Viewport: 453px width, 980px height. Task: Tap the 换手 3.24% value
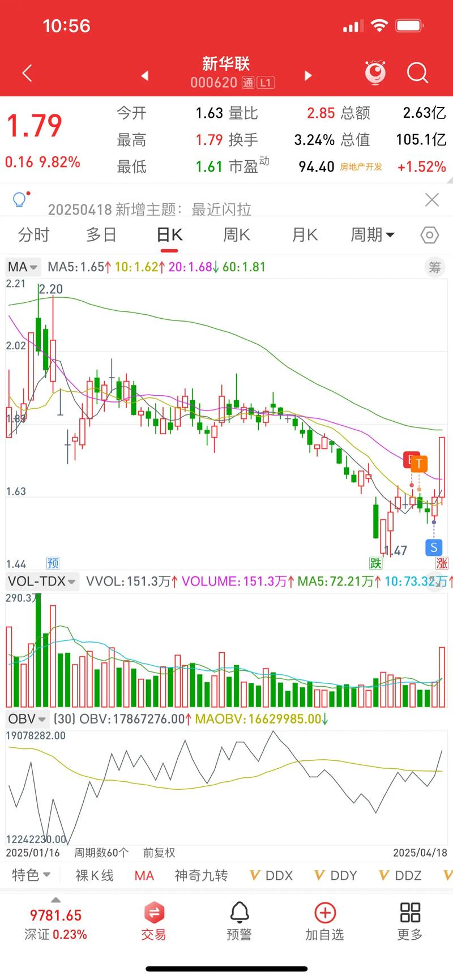pyautogui.click(x=314, y=140)
